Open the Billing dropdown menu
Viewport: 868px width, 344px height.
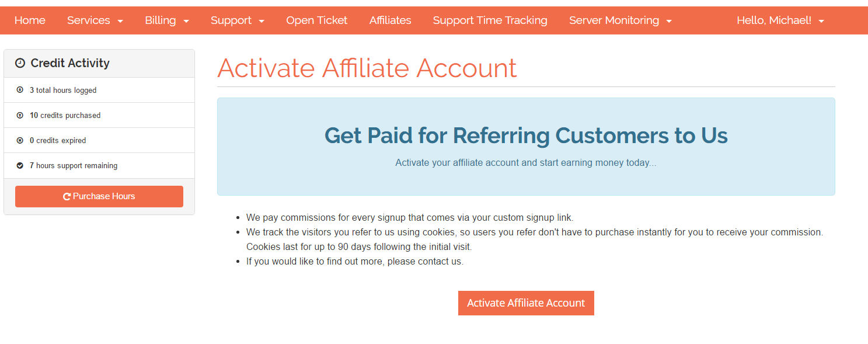pyautogui.click(x=167, y=20)
